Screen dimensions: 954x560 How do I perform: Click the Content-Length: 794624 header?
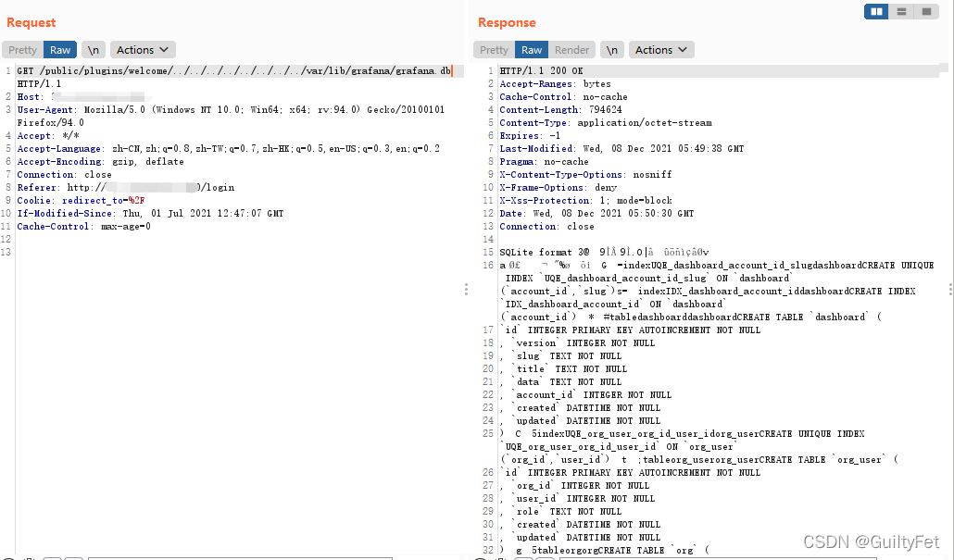pos(560,110)
